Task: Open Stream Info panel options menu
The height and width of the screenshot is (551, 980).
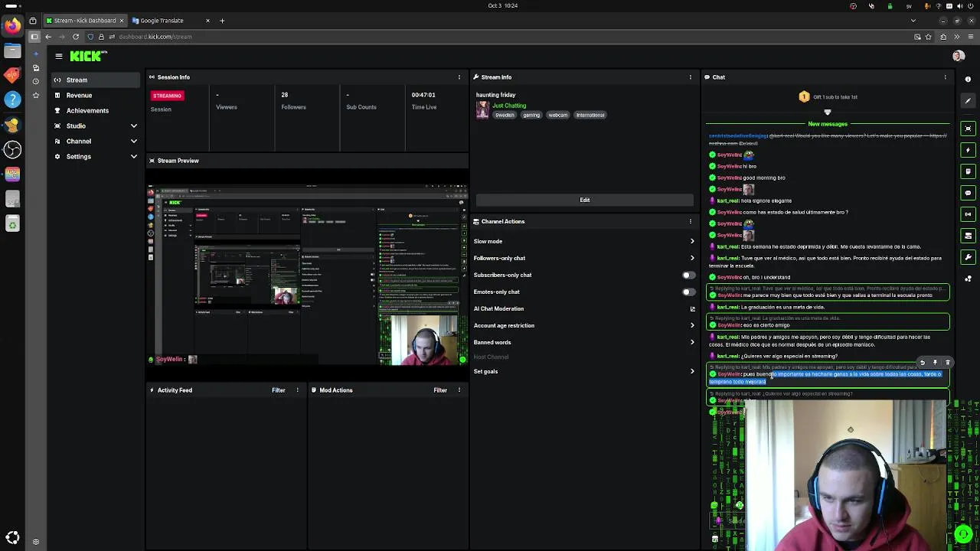Action: [690, 77]
